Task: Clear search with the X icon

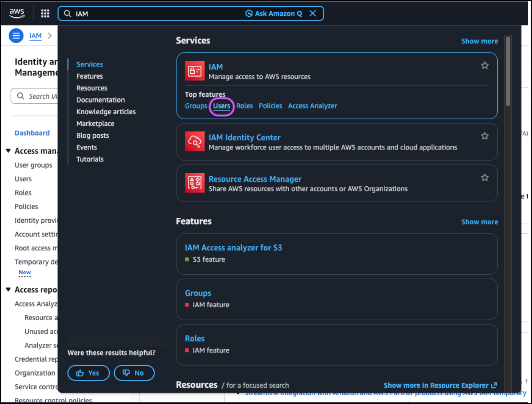Action: tap(312, 13)
